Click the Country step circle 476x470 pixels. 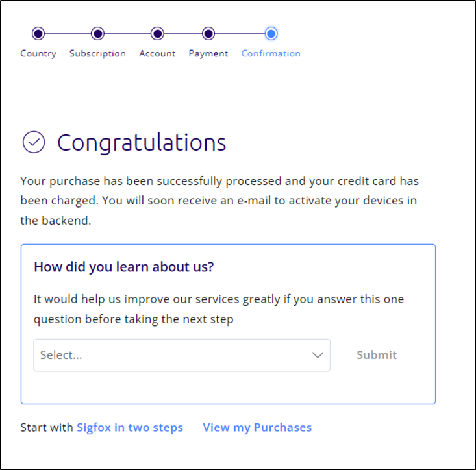38,33
